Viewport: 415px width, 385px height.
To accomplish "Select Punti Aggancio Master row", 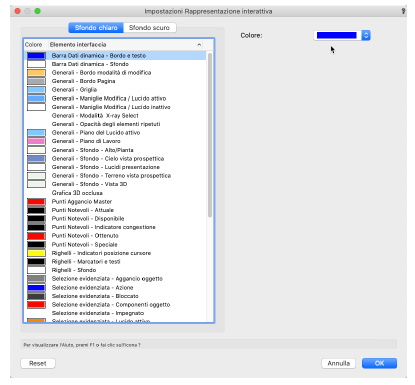I will tap(115, 202).
